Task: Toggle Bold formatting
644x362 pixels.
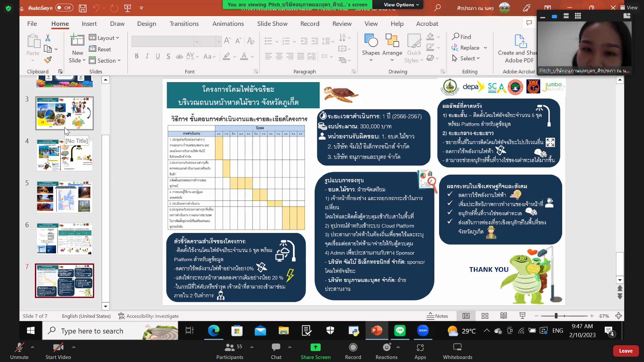Action: tap(137, 56)
